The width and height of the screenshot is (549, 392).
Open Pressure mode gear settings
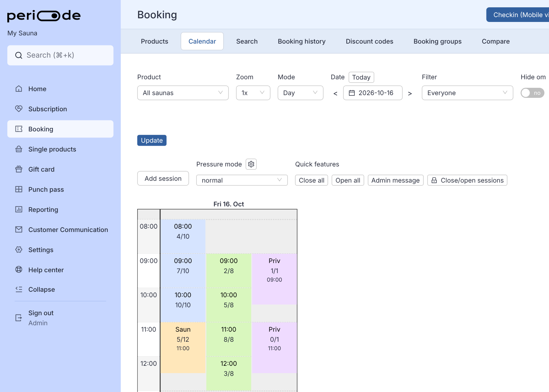(251, 164)
